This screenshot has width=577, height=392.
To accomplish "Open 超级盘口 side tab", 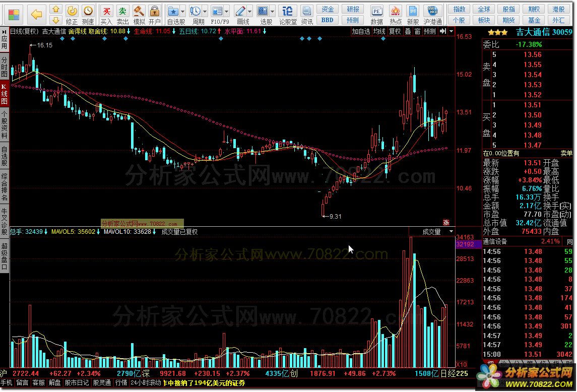I will point(5,256).
